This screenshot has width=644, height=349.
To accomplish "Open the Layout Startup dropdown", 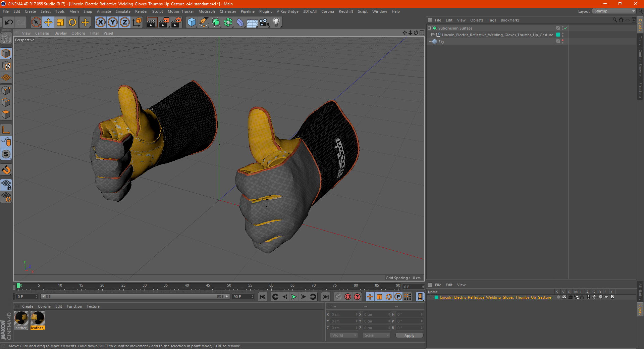I will click(614, 11).
